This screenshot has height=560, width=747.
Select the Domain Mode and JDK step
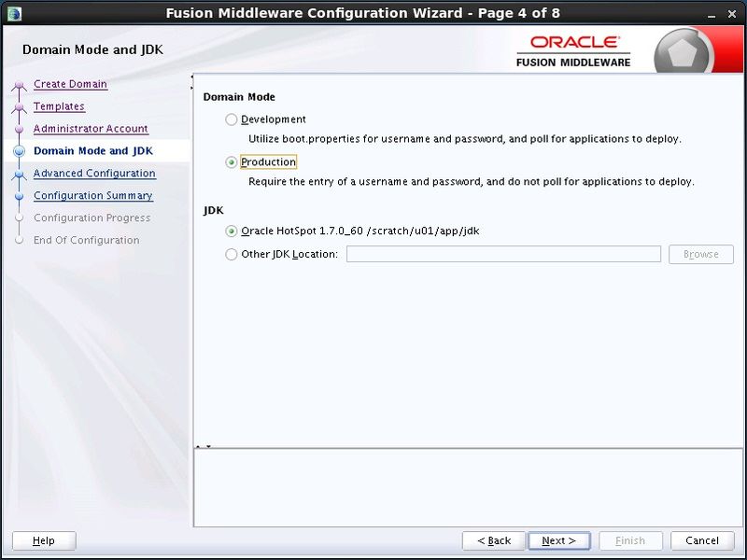[x=92, y=151]
